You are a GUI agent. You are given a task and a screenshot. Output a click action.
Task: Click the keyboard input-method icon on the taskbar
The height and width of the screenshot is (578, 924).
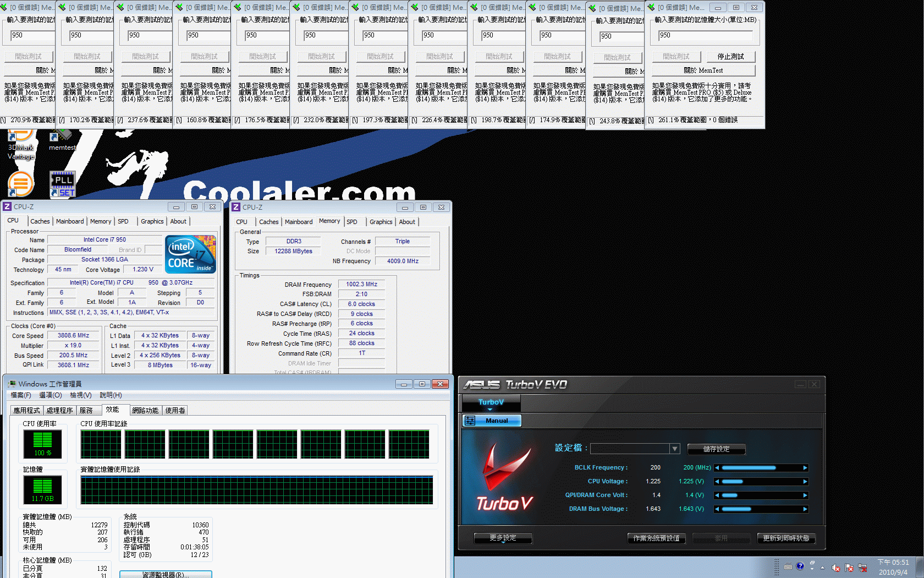[x=788, y=566]
